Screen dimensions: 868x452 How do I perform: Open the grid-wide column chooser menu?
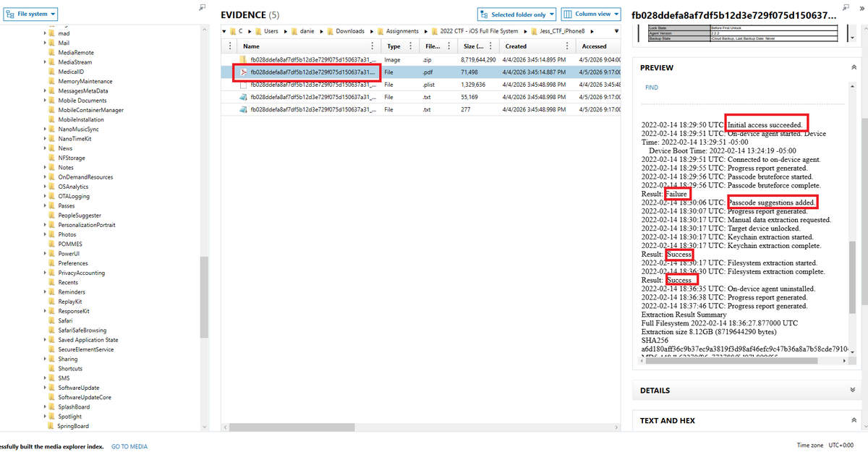point(231,46)
